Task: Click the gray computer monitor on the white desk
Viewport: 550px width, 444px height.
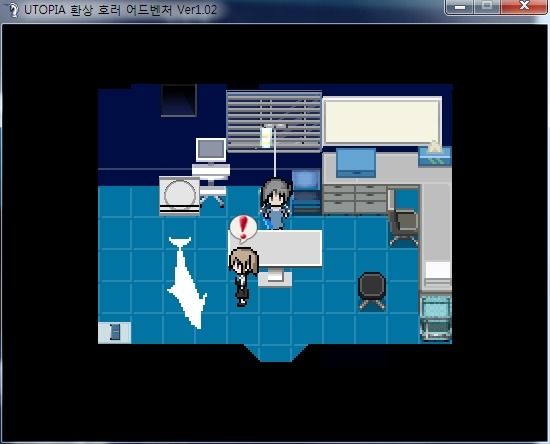Action: [211, 150]
